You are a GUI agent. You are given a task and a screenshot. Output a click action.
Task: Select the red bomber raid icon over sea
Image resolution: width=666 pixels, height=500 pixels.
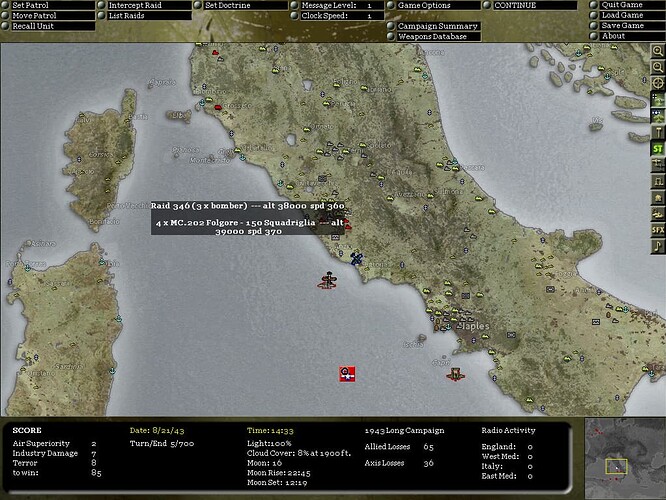click(327, 281)
